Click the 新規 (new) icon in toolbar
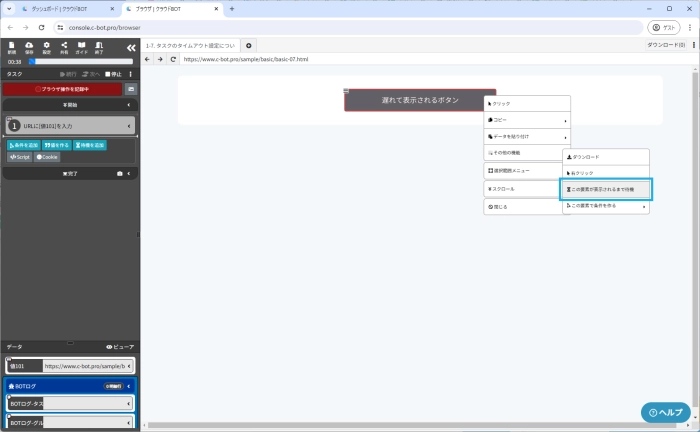 coord(11,46)
